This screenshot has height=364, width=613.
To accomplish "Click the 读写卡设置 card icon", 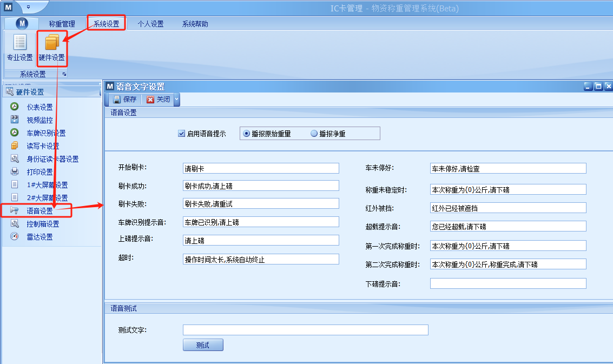I will [15, 145].
